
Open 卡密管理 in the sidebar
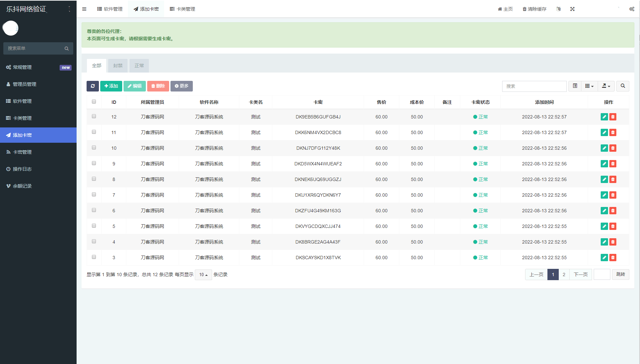pyautogui.click(x=22, y=152)
